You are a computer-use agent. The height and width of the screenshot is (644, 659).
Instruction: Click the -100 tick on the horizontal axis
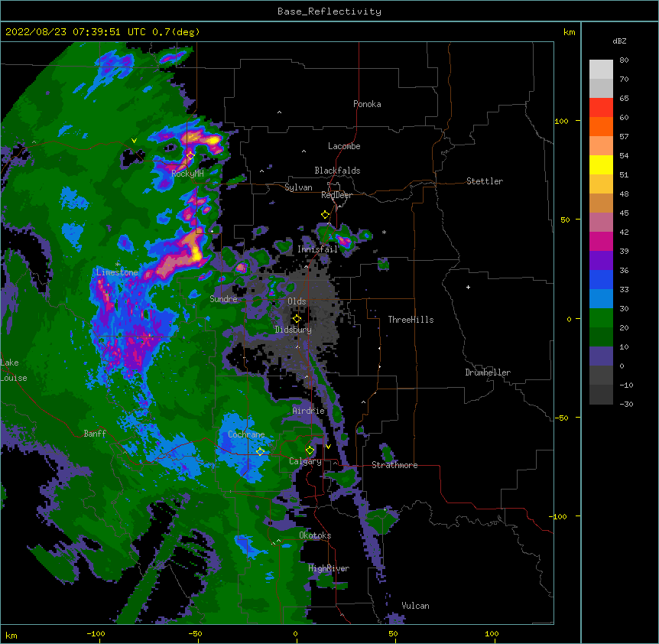click(96, 633)
